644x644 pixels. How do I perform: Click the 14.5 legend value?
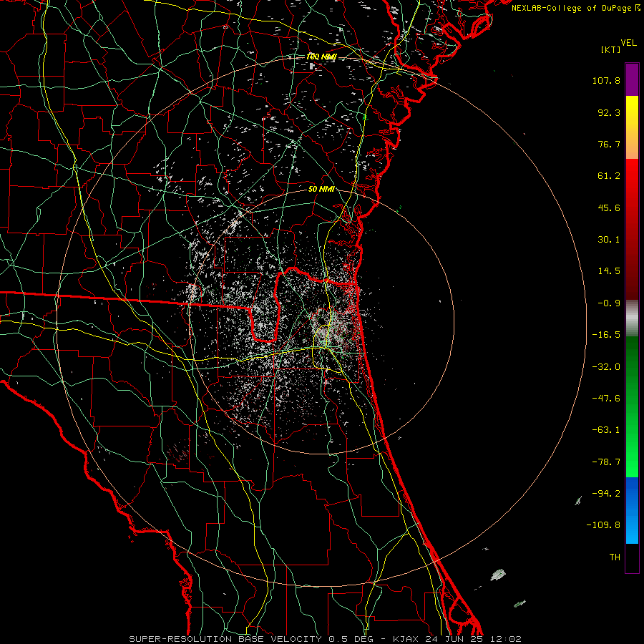click(x=609, y=271)
